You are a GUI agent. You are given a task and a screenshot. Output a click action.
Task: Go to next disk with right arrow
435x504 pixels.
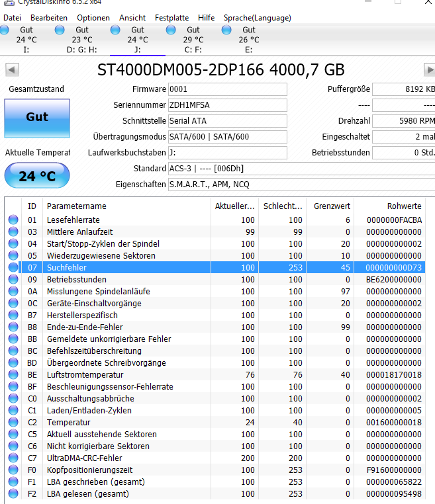click(429, 69)
